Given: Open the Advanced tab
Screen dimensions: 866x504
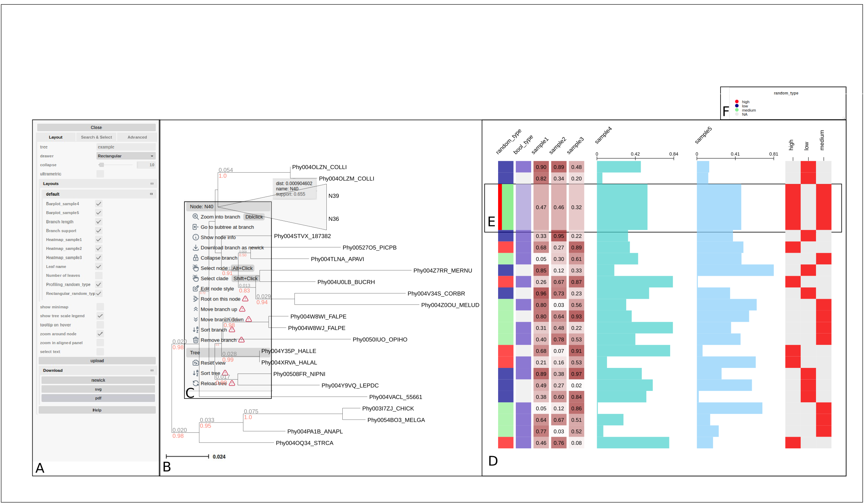Looking at the screenshot, I should coord(137,137).
